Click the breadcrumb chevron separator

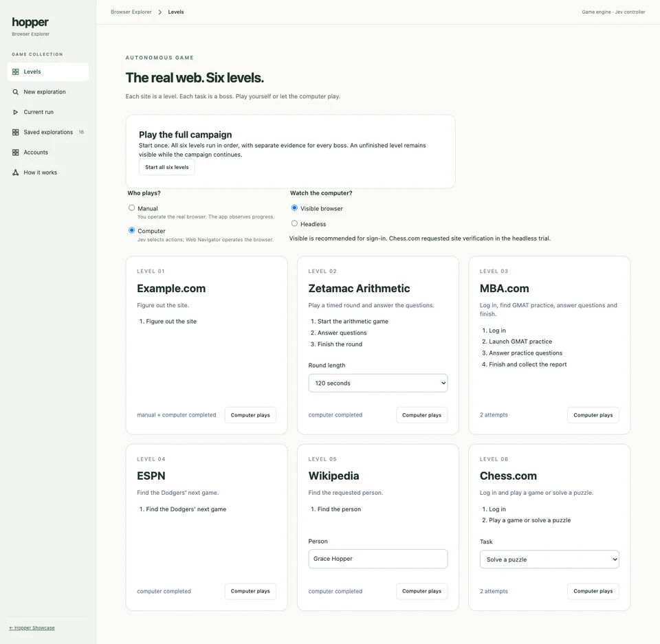(160, 12)
